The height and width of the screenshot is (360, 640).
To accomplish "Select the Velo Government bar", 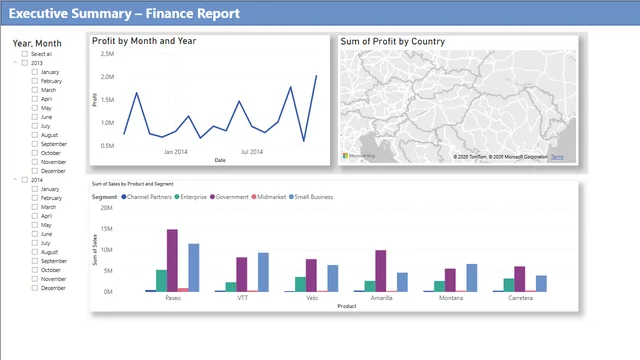I will (x=311, y=276).
